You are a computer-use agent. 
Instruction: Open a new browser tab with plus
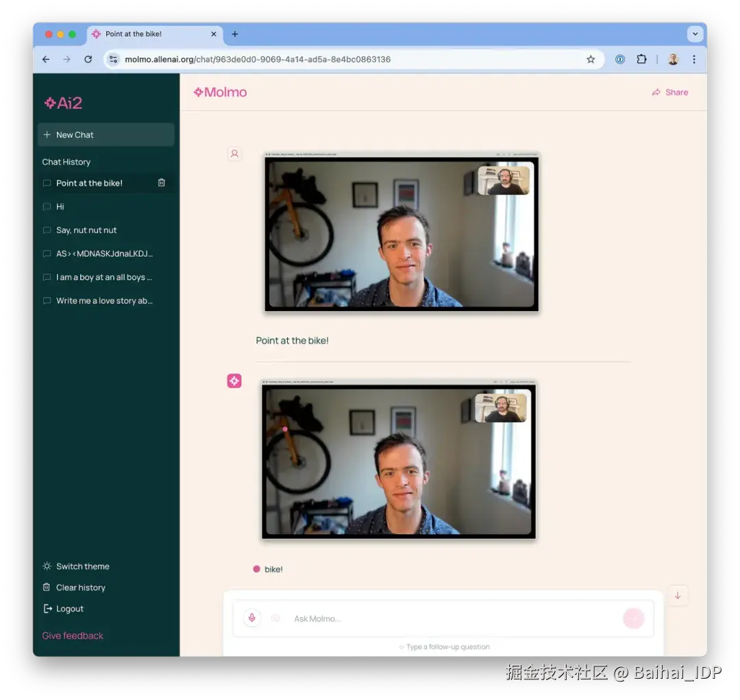click(x=234, y=34)
